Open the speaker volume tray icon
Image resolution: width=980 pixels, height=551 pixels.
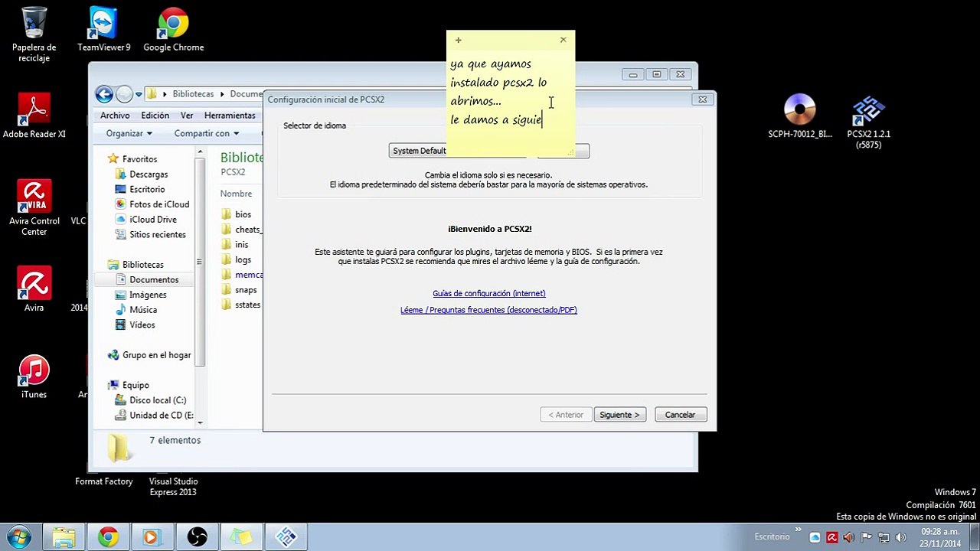[x=900, y=537]
